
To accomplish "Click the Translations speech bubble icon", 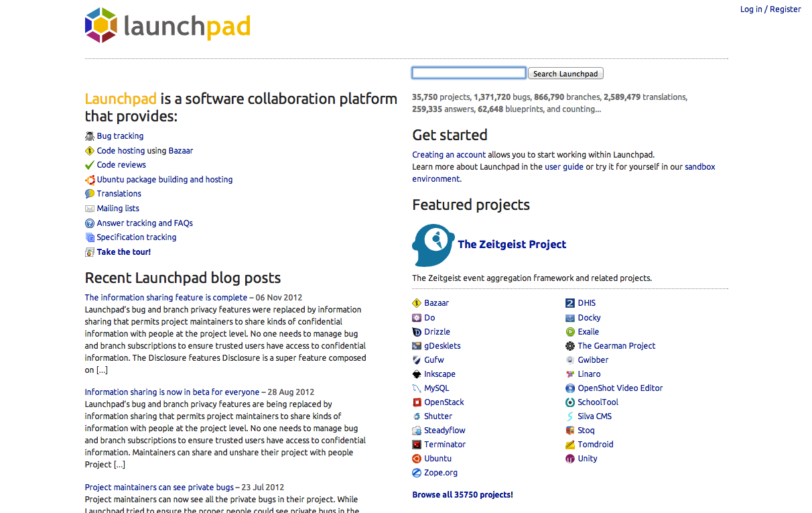I will click(x=90, y=194).
